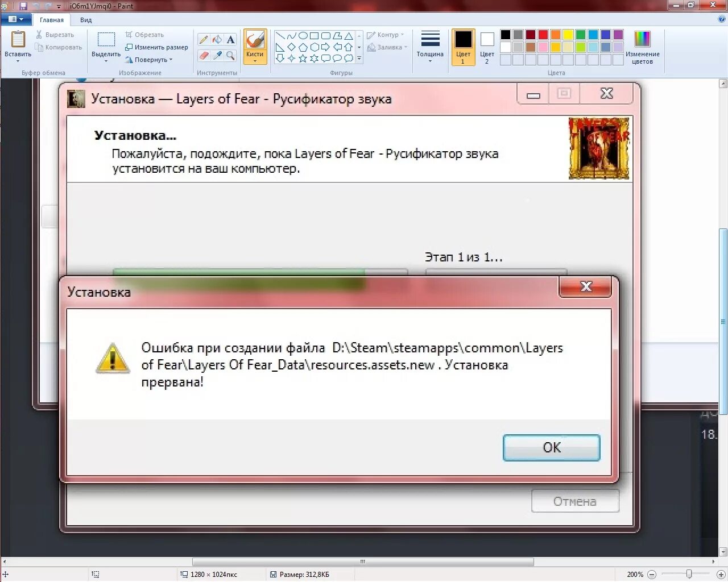Click the Кисти brushes icon

click(x=255, y=40)
